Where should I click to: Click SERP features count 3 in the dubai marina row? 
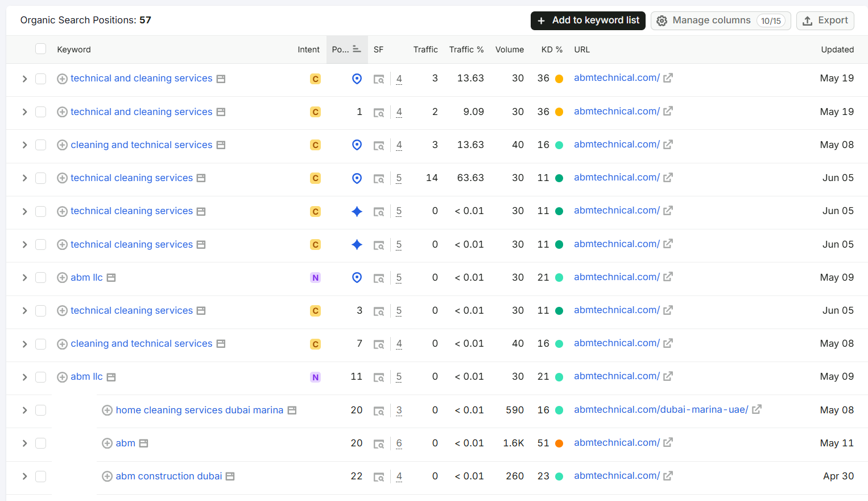pos(399,410)
